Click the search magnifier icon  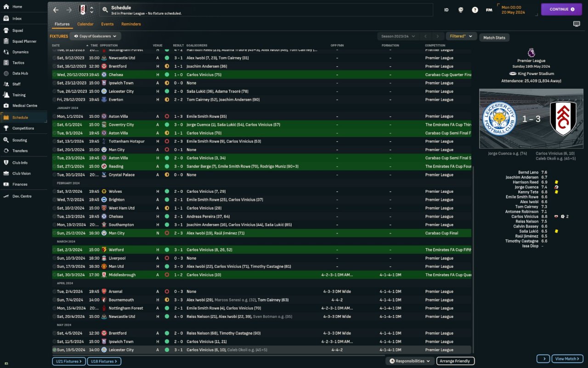(105, 10)
